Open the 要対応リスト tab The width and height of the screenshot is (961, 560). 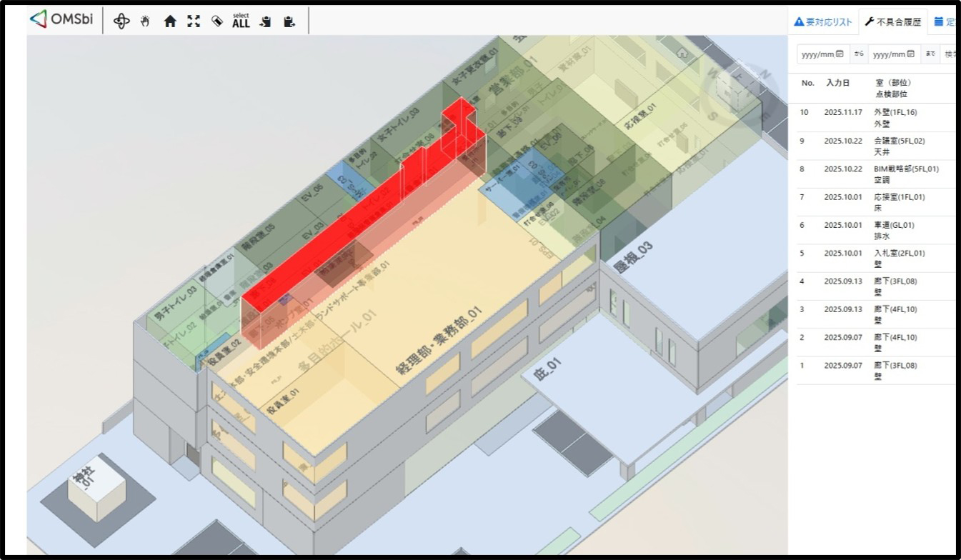coord(823,22)
